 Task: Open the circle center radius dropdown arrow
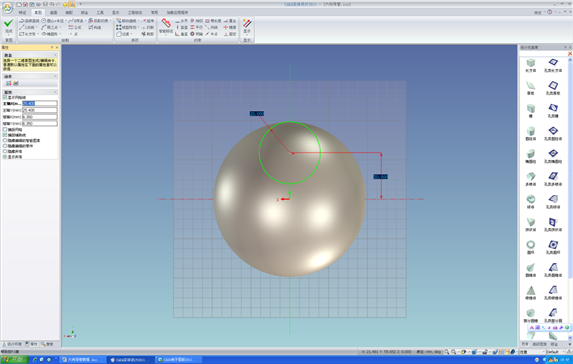click(x=66, y=21)
